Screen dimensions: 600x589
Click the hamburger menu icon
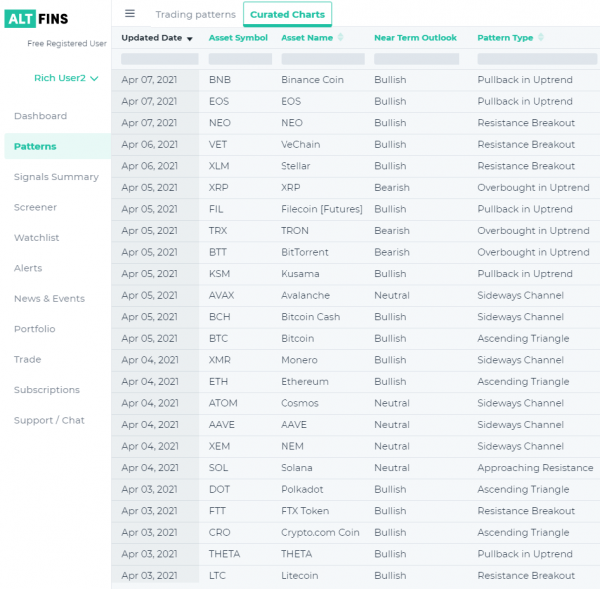130,14
